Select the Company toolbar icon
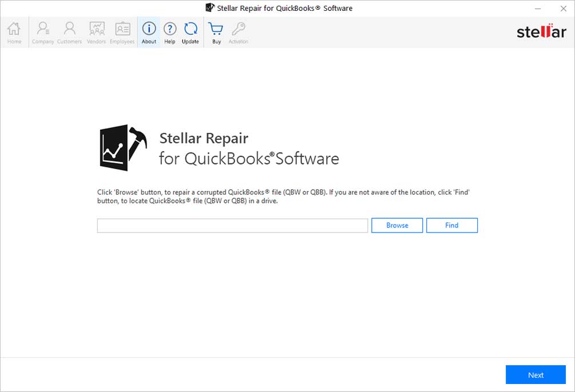Image resolution: width=575 pixels, height=392 pixels. [x=42, y=31]
